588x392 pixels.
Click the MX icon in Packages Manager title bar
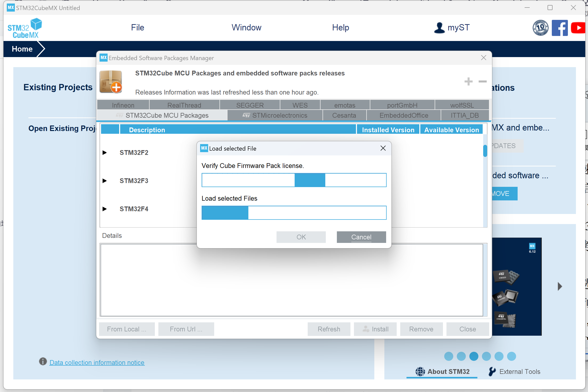pos(104,58)
